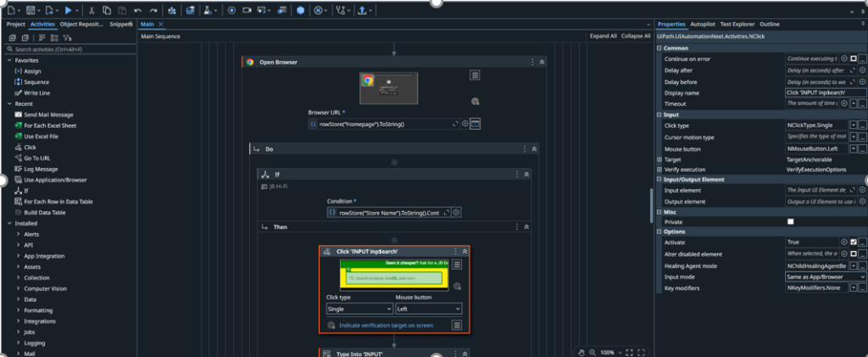The width and height of the screenshot is (868, 357).
Task: Open the Input mode dropdown in Properties
Action: pos(826,276)
